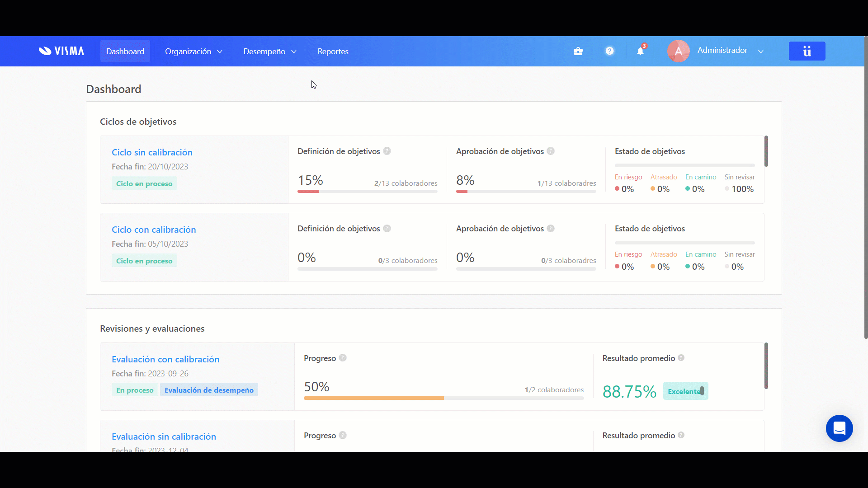Click help icon for first Aprobación de objetivos
The width and height of the screenshot is (868, 488).
(x=551, y=151)
